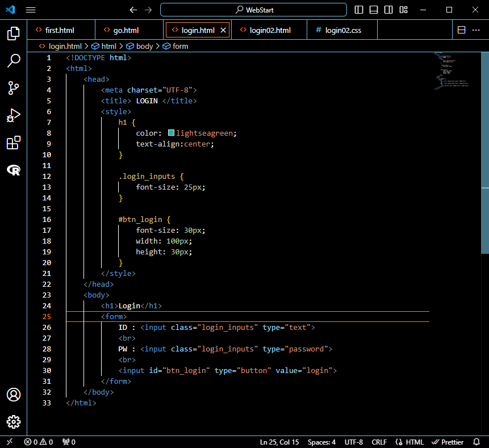The height and width of the screenshot is (448, 489).
Task: Switch to the first.html tab
Action: (x=60, y=30)
